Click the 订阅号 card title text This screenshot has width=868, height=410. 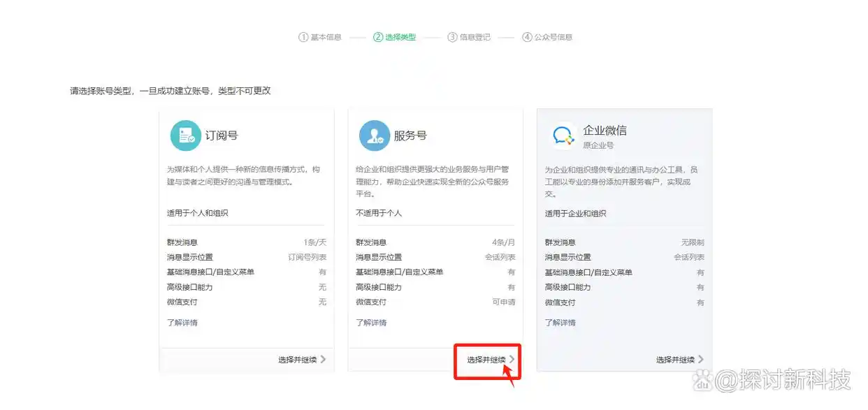[222, 136]
